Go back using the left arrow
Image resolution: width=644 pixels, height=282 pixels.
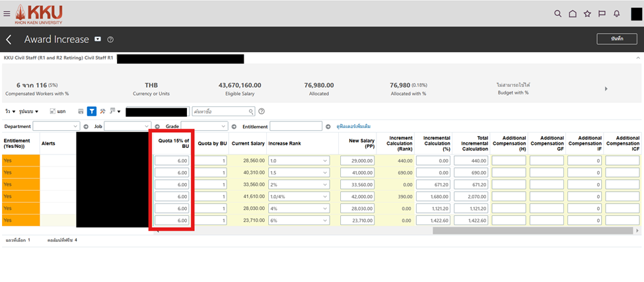tap(9, 40)
